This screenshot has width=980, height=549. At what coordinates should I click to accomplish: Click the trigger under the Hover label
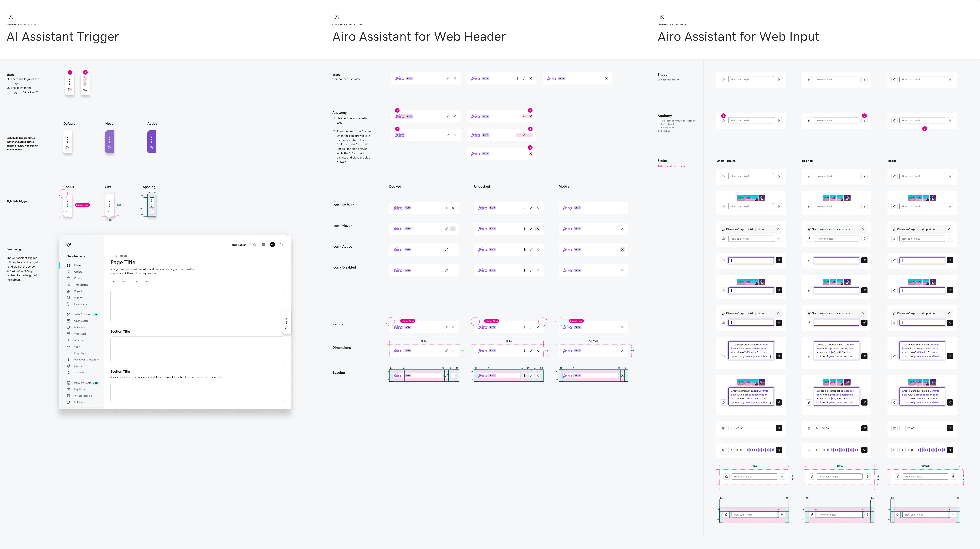[110, 142]
